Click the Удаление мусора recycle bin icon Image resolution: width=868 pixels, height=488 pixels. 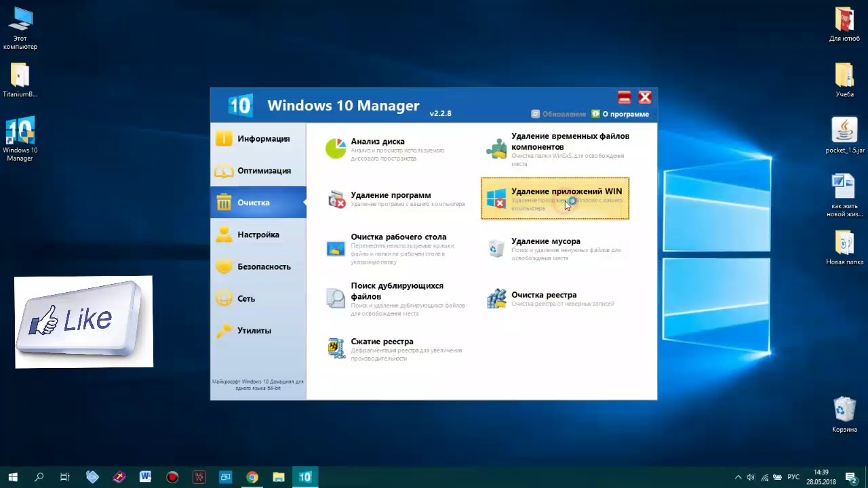[496, 249]
